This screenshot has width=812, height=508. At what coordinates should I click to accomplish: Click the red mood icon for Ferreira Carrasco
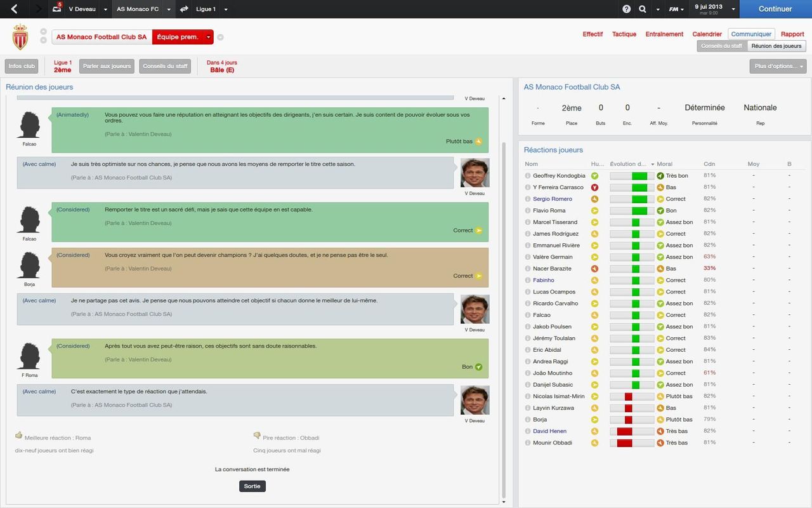(594, 187)
